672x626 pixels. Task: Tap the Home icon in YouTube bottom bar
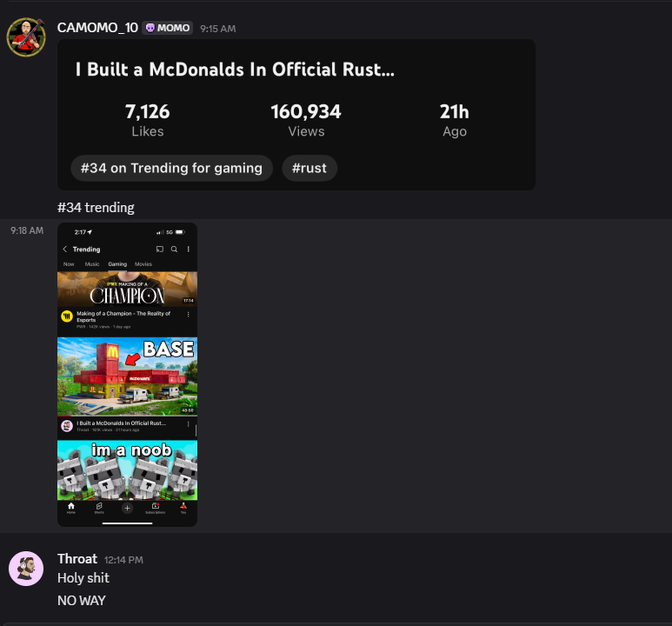[71, 508]
